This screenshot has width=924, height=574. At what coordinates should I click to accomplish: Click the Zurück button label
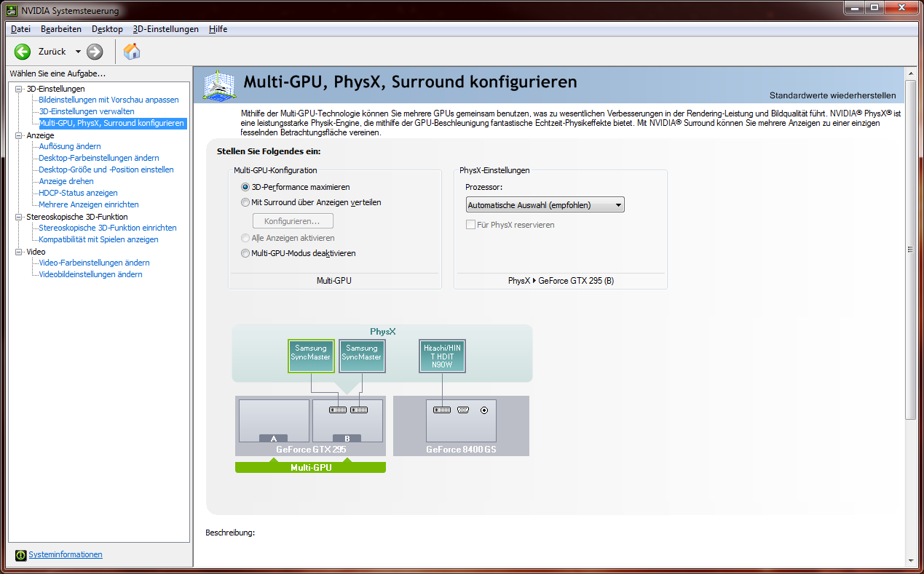[52, 52]
